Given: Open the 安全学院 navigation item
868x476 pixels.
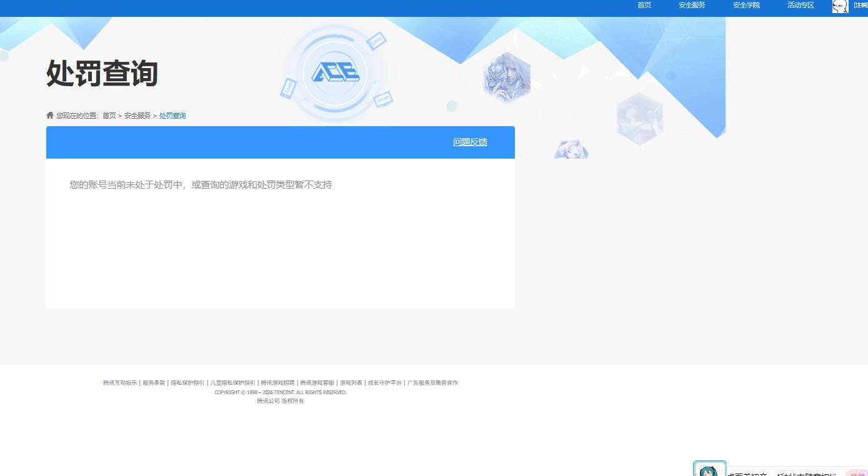Looking at the screenshot, I should [745, 5].
